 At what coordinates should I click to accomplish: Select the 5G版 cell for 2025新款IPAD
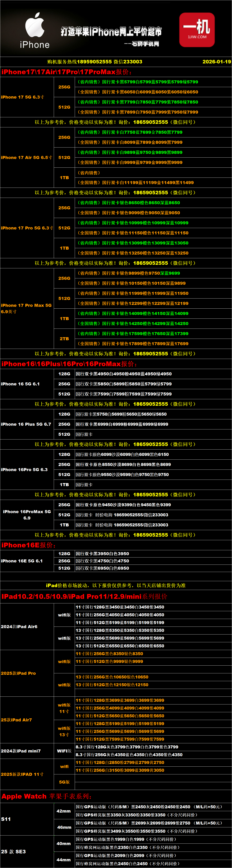click(x=64, y=782)
